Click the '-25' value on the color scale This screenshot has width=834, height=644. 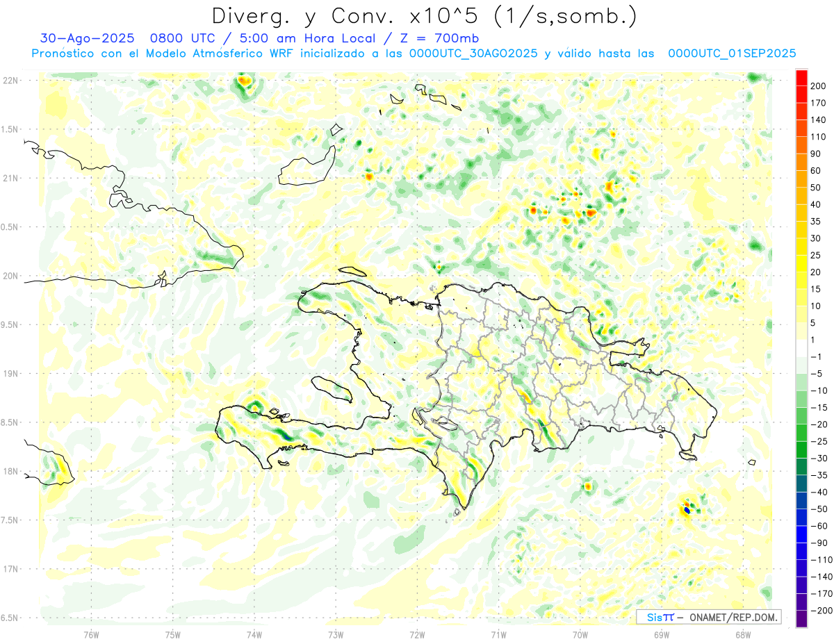819,442
